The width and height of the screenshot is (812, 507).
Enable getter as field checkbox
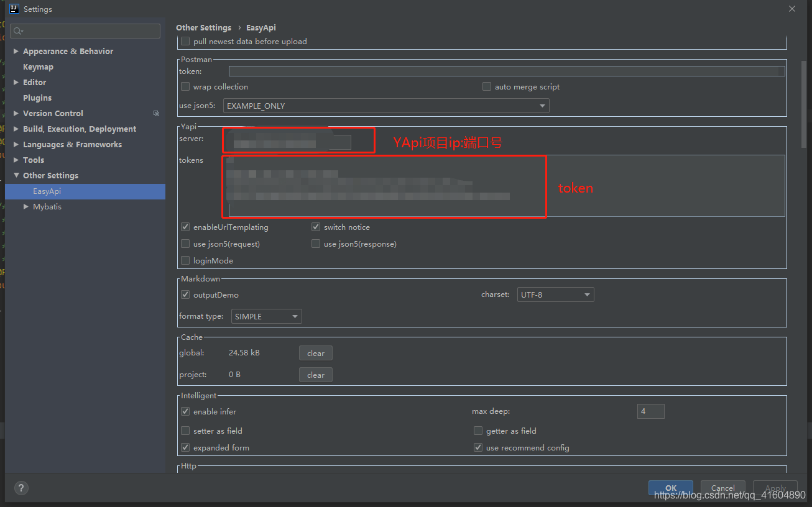click(x=478, y=431)
